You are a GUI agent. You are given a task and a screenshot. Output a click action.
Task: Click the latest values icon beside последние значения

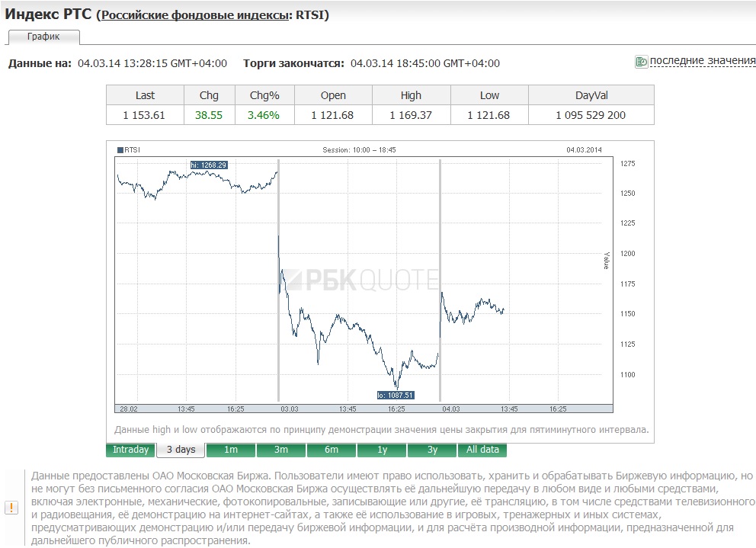pyautogui.click(x=641, y=62)
